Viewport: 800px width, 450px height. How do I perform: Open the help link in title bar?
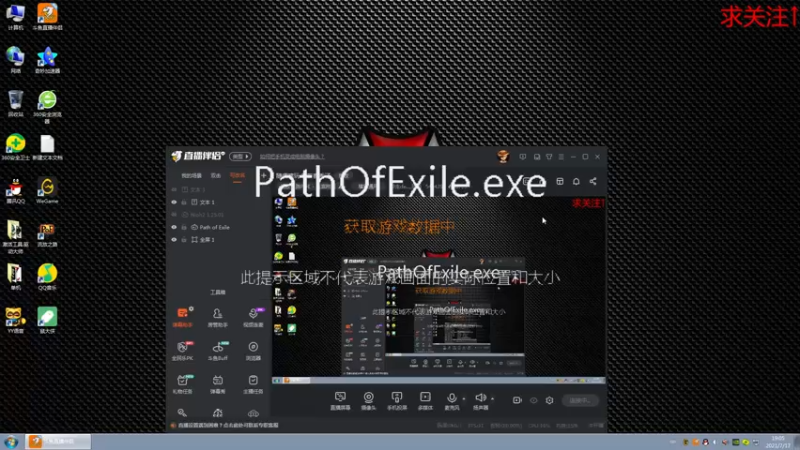(292, 157)
